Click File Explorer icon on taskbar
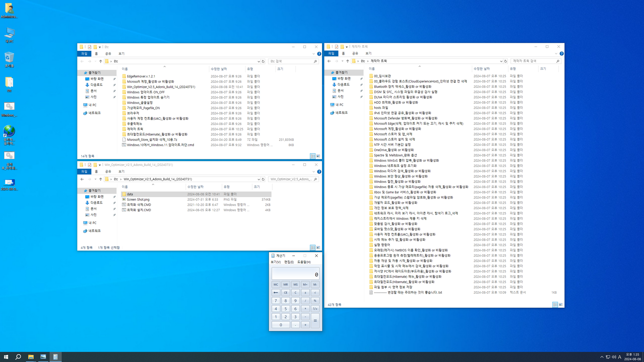This screenshot has width=644, height=362. pos(31,357)
